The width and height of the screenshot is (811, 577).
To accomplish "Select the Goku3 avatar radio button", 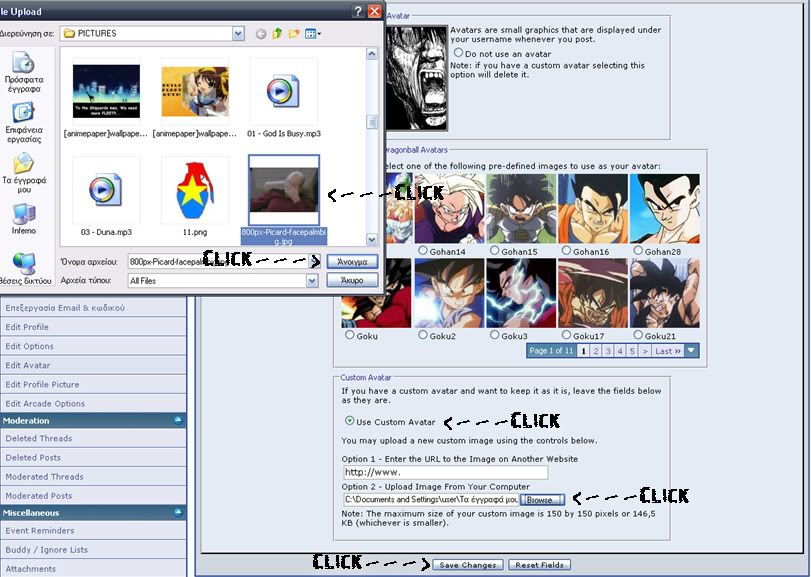I will (x=495, y=335).
